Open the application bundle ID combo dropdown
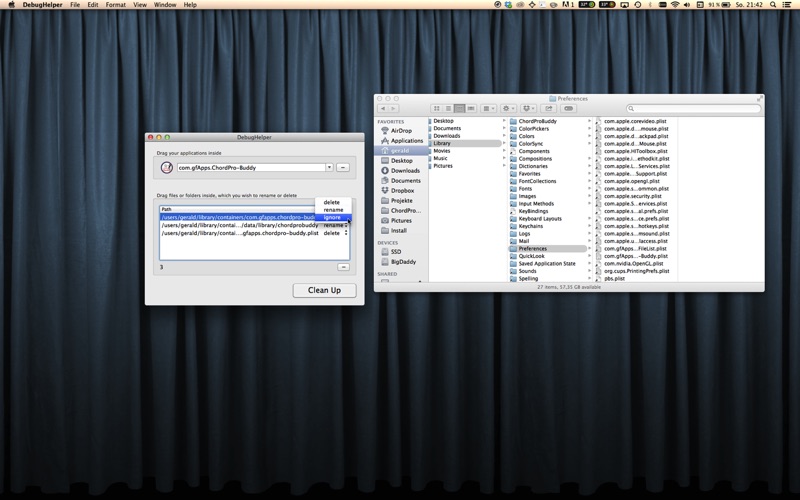This screenshot has width=800, height=500. coord(329,167)
